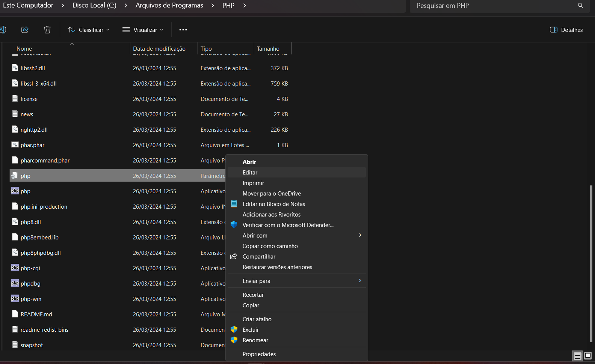Open the Classificar sort dropdown
595x364 pixels.
tap(89, 30)
